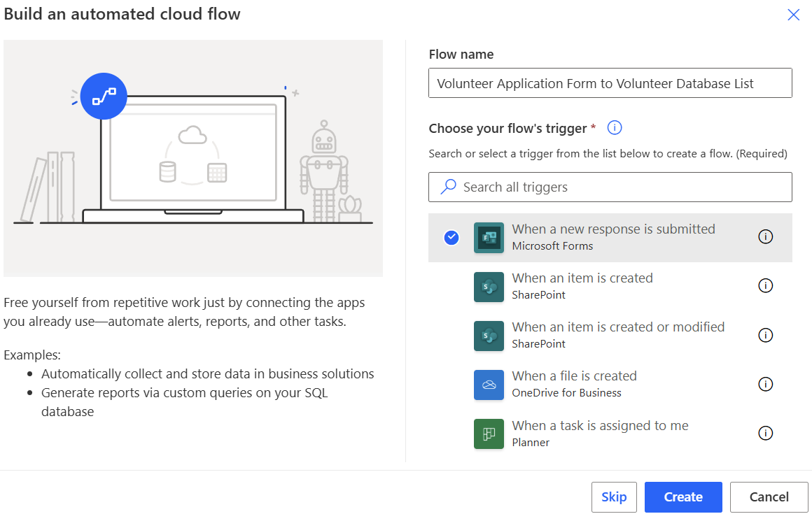Click the search magnifier icon in the trigger search box

(447, 187)
